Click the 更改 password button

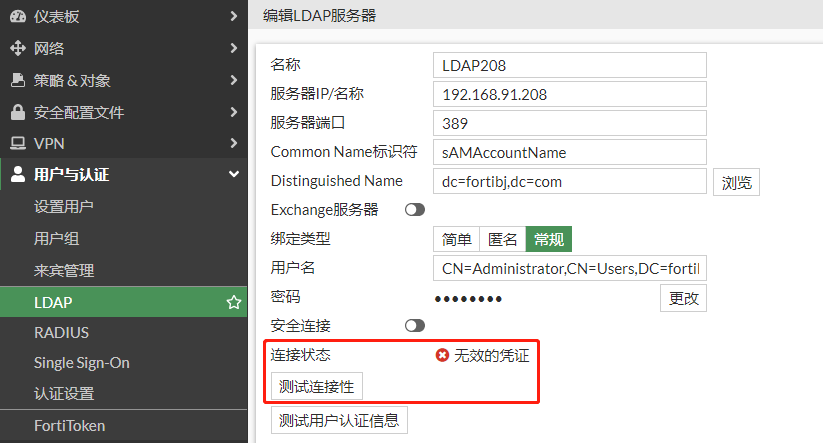tap(683, 298)
